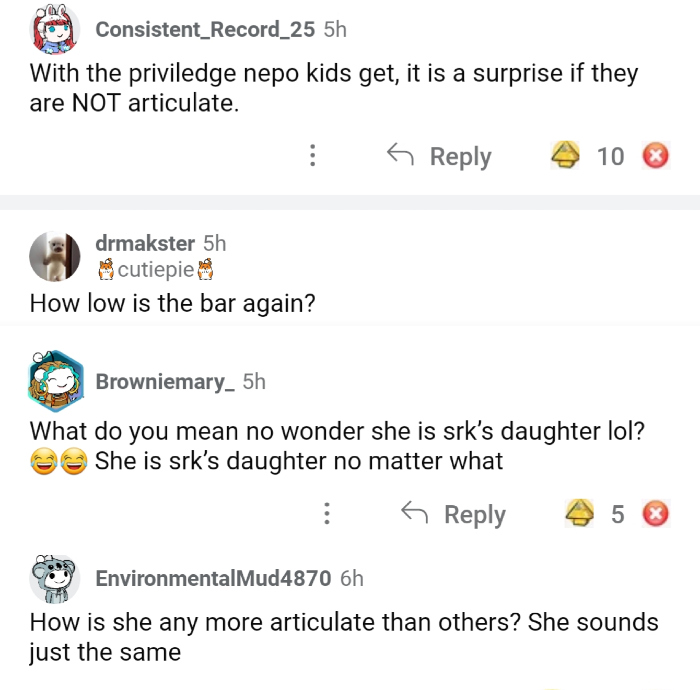The image size is (700, 690).
Task: Reply to Consistent_Record_25's comment
Action: [x=440, y=156]
